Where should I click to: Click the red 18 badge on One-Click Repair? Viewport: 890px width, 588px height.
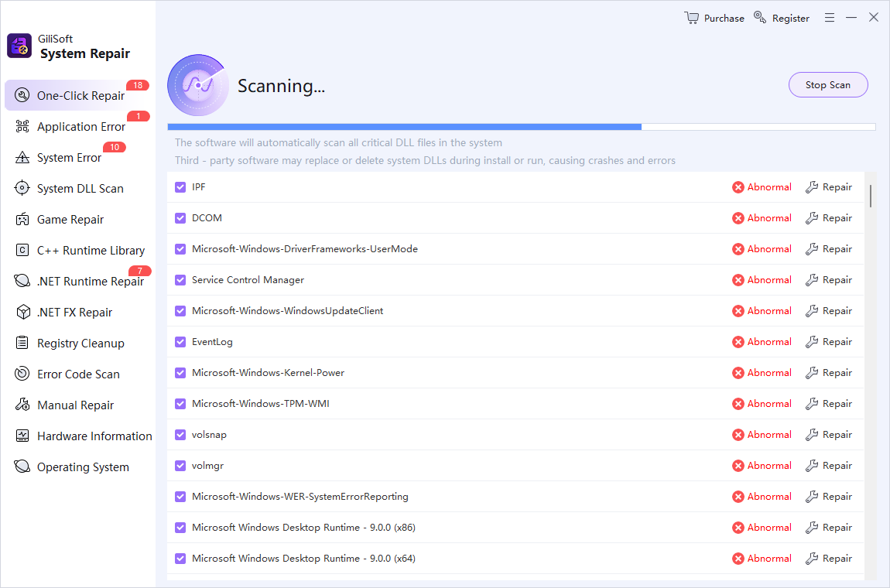[137, 85]
